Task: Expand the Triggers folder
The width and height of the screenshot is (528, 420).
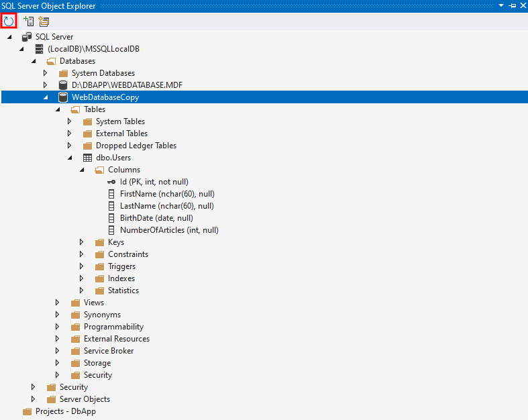Action: coord(81,266)
